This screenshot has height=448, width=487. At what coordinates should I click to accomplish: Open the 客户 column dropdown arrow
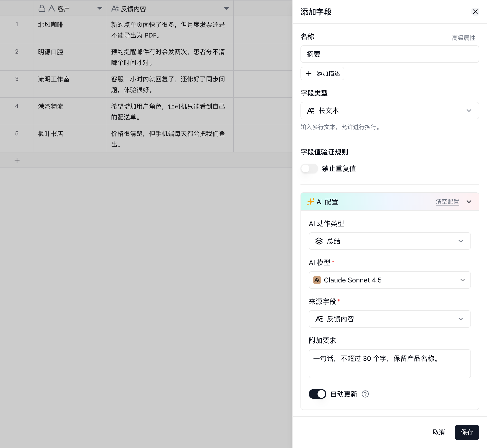(100, 8)
